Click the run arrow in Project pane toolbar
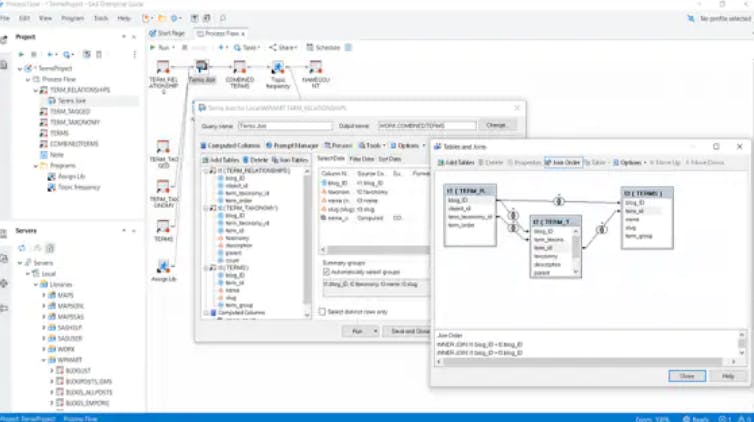Screen dimensions: 754x422 coord(21,54)
